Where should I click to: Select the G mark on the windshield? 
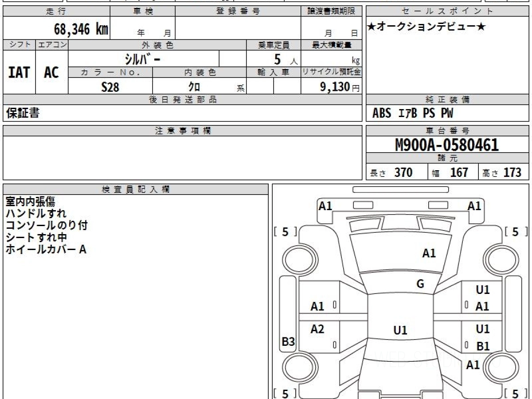[x=420, y=284]
